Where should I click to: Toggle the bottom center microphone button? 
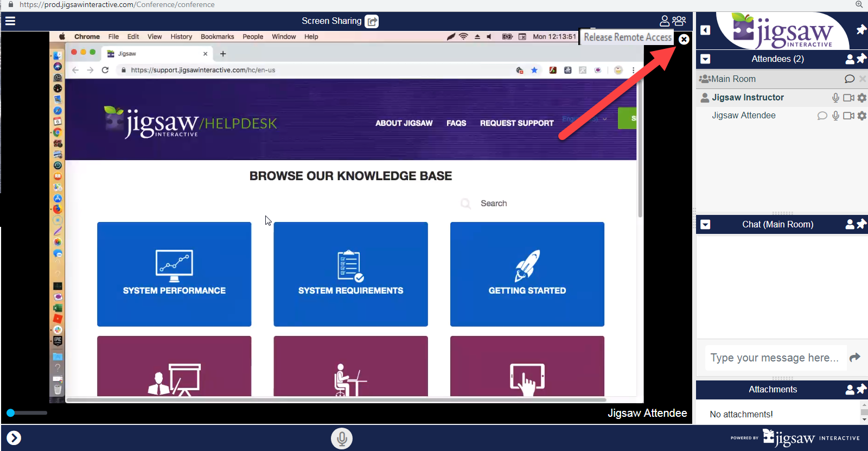(x=342, y=438)
